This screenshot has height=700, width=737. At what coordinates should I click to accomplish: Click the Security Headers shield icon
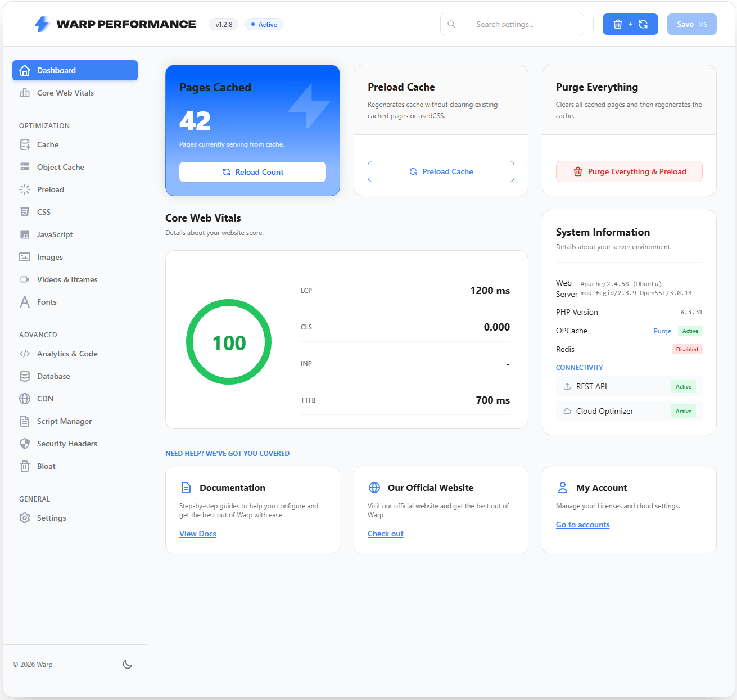coord(25,444)
